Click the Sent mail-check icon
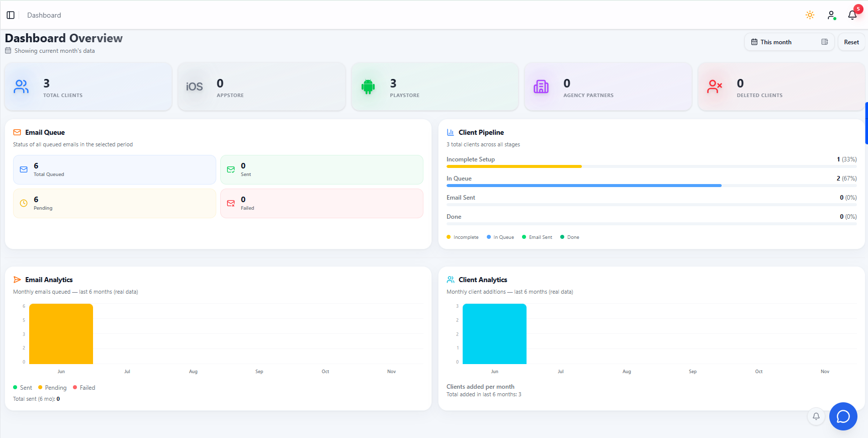The width and height of the screenshot is (868, 438). [x=231, y=169]
